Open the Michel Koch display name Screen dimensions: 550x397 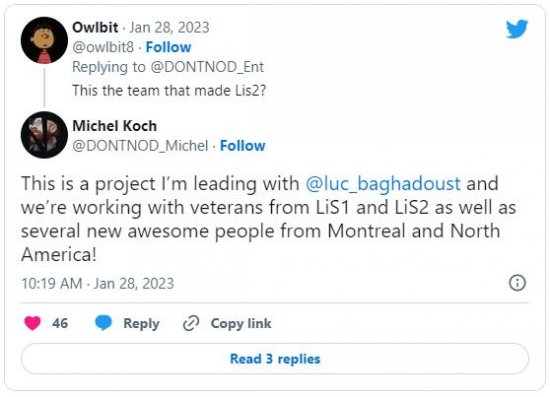114,126
